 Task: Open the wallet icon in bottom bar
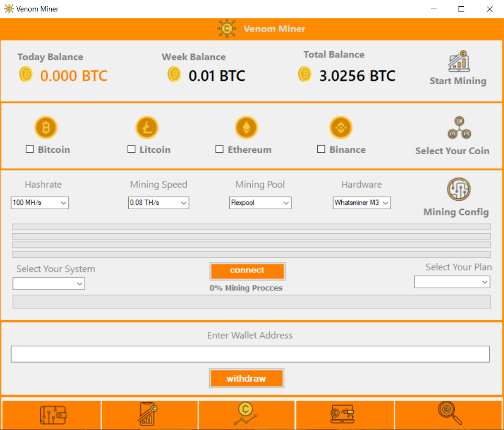click(53, 415)
